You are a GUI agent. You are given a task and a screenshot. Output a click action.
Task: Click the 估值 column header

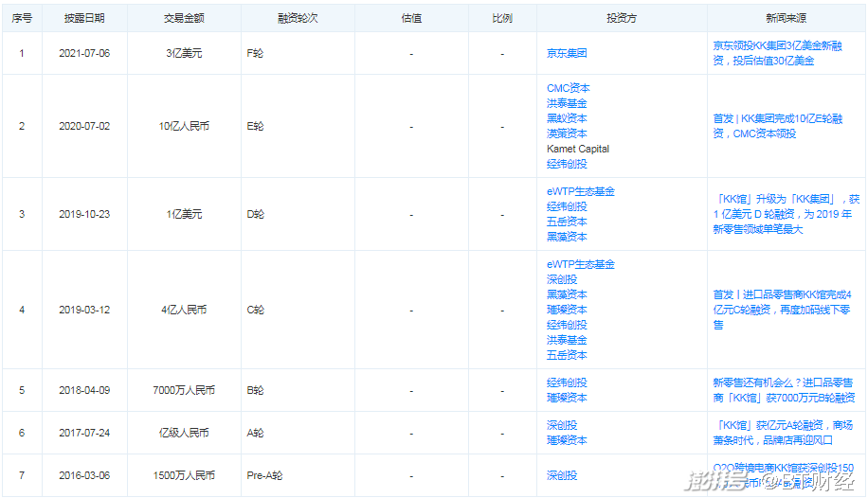[411, 18]
